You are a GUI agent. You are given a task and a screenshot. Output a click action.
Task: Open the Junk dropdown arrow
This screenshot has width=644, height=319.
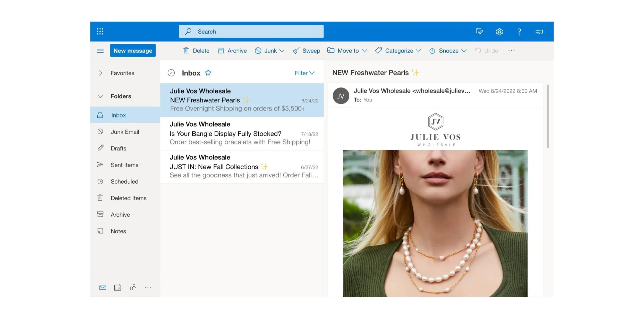(282, 51)
